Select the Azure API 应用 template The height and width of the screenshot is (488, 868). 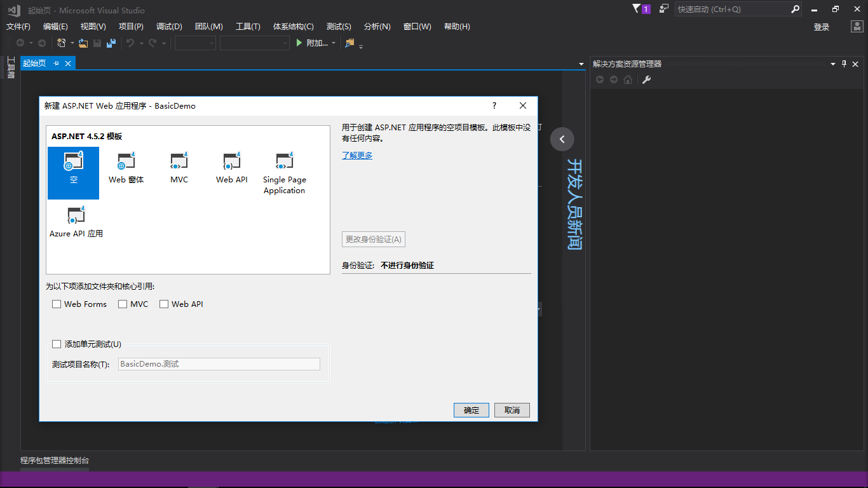76,222
